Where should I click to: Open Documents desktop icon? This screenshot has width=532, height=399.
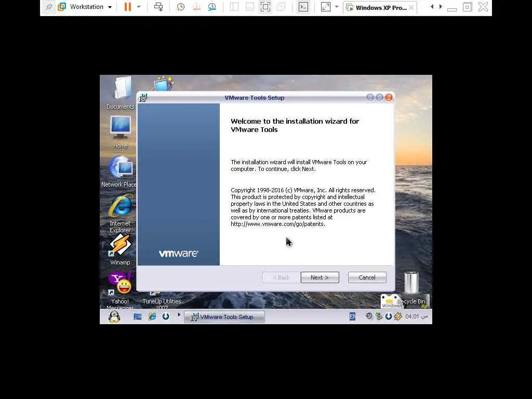coord(121,92)
